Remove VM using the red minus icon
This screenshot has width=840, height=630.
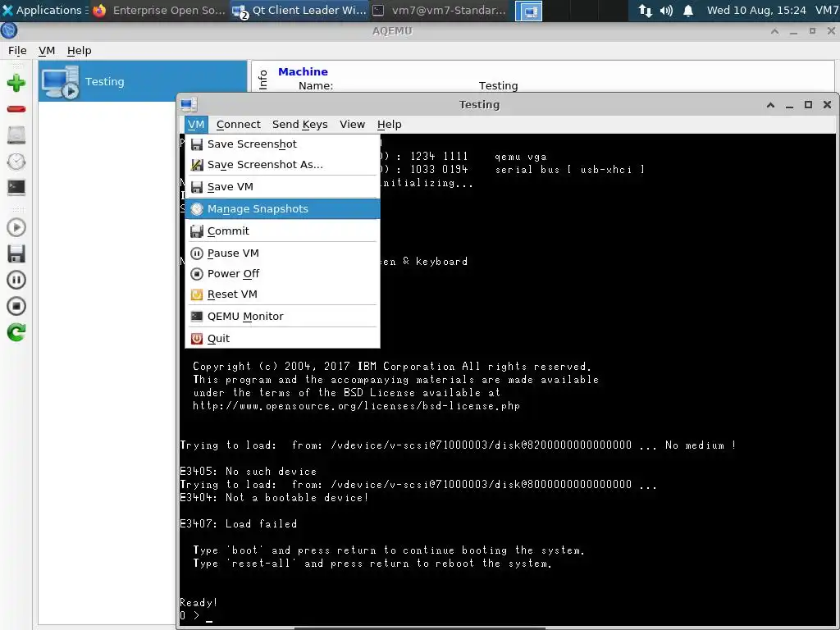click(16, 109)
